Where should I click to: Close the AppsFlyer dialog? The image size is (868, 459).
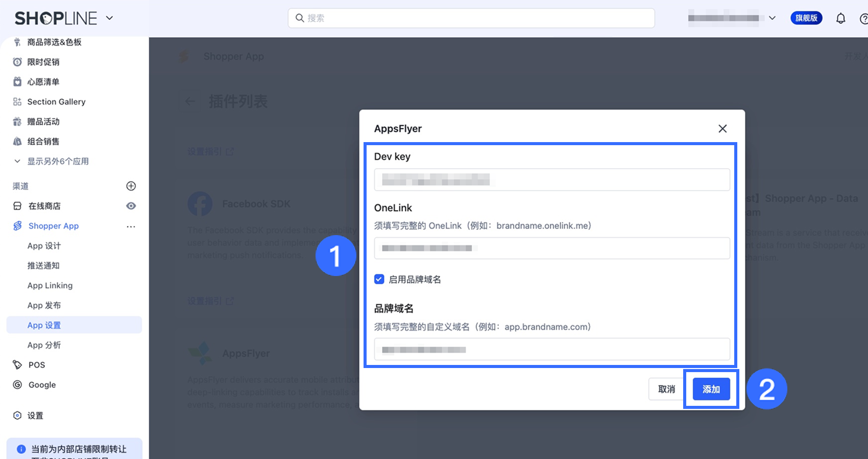click(722, 129)
